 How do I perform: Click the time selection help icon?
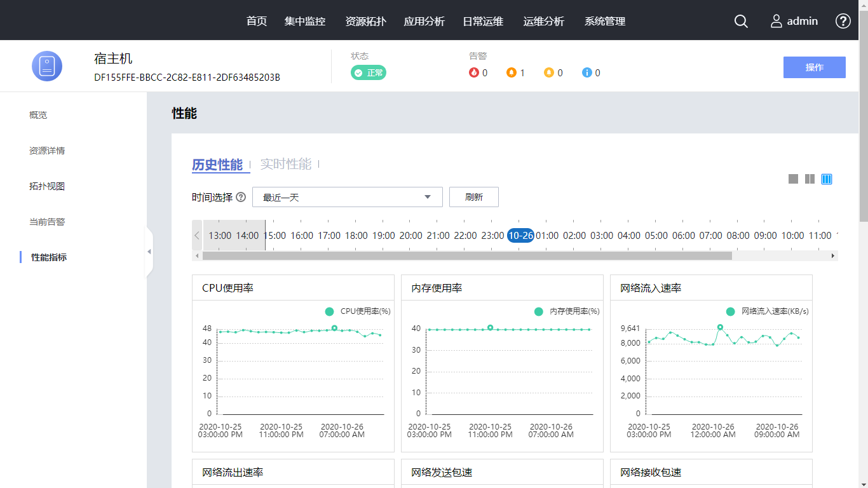[x=241, y=197]
